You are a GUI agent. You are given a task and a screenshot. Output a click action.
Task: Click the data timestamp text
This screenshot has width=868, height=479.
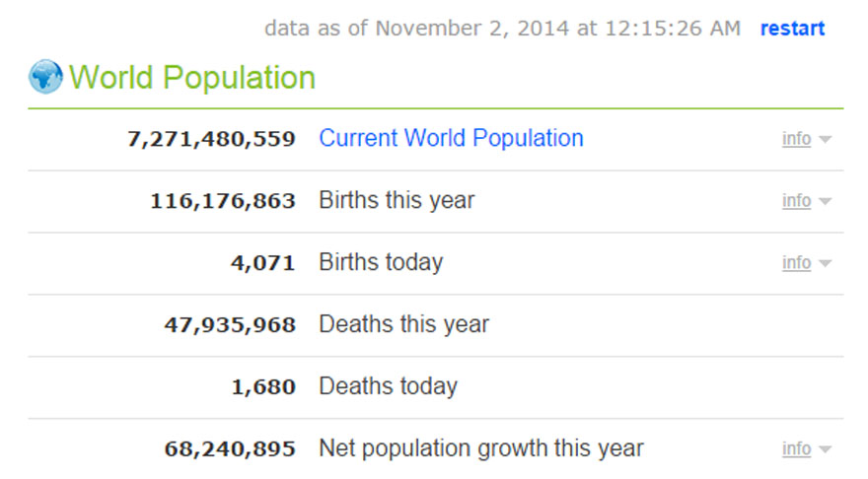[x=503, y=29]
